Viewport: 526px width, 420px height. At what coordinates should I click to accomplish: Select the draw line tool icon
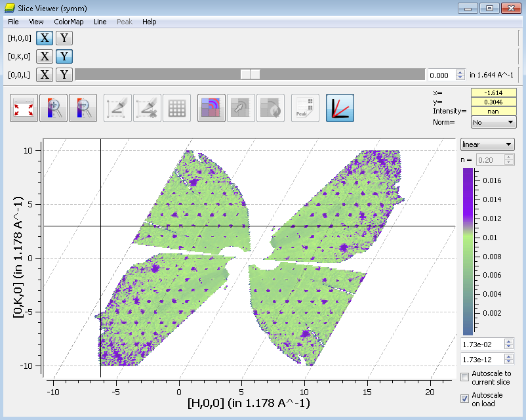point(118,108)
